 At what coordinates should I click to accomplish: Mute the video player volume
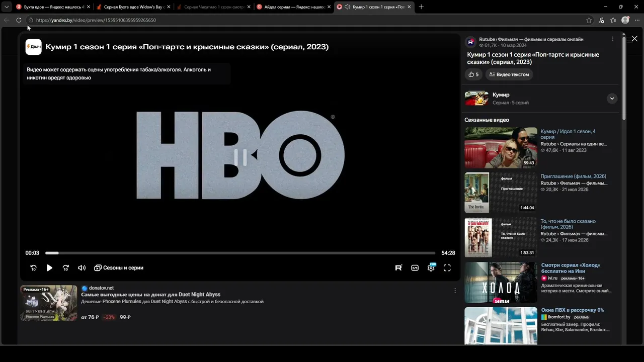[82, 268]
